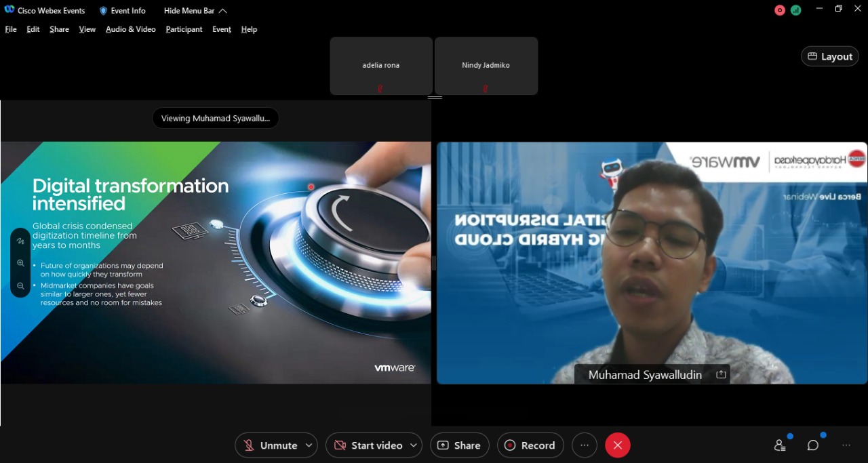Click the Muhamad Syawalludin name label
This screenshot has height=463, width=868.
coord(645,375)
